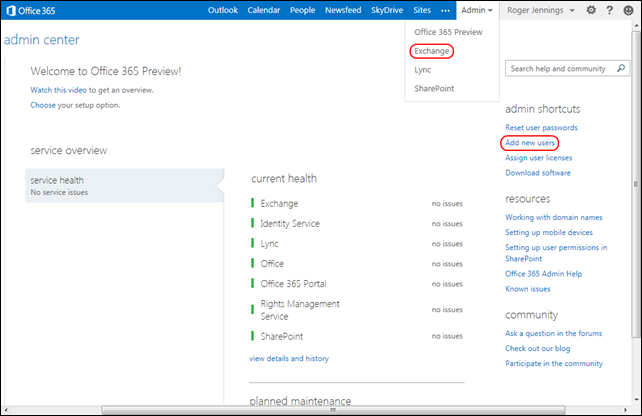Open the Known issues link
The width and height of the screenshot is (642, 416).
coord(528,289)
